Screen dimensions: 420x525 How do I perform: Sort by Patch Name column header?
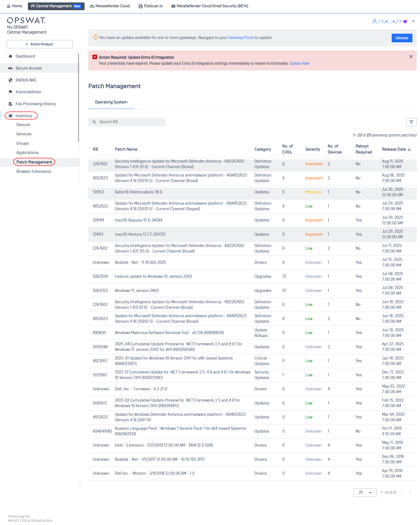[126, 149]
